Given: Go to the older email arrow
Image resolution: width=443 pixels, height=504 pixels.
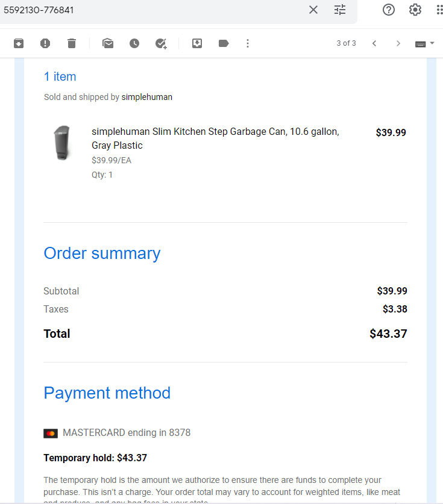Looking at the screenshot, I should (398, 43).
